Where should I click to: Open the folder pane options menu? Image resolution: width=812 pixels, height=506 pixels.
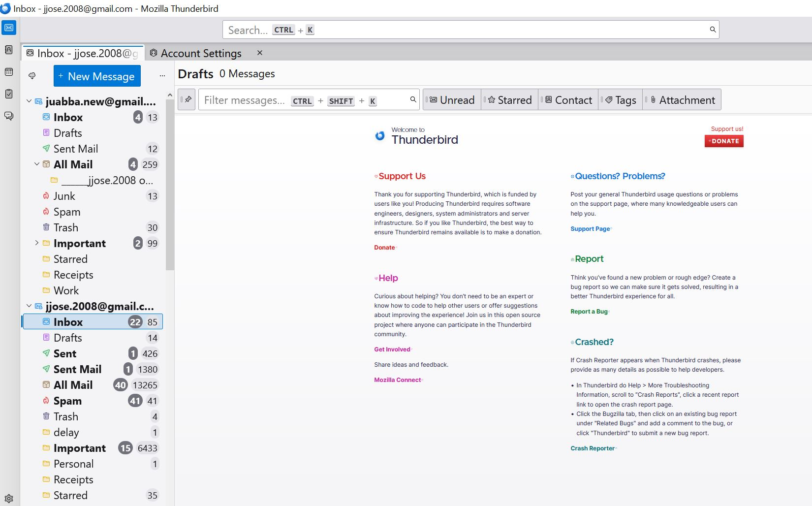pyautogui.click(x=162, y=76)
